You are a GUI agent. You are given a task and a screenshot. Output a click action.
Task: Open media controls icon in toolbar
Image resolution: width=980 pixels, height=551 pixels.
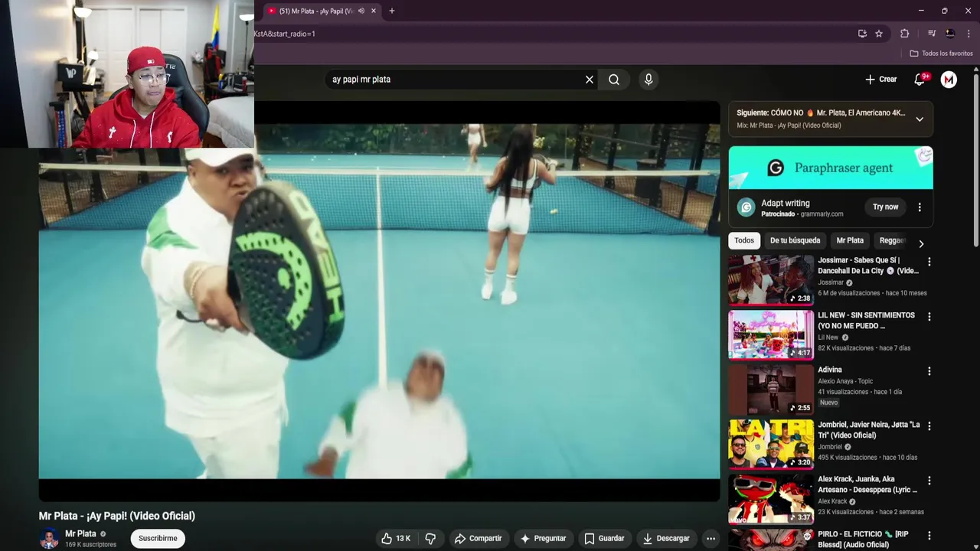[932, 34]
